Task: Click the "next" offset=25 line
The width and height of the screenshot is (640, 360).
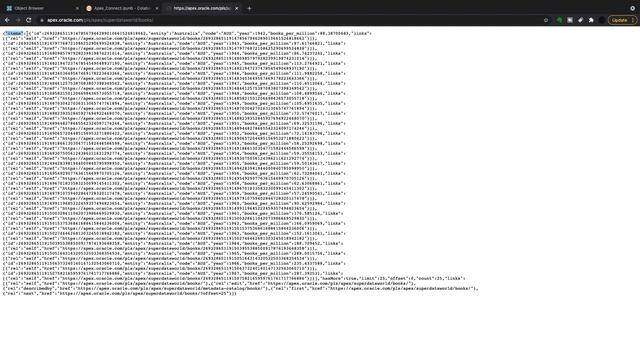Action: tap(120, 293)
